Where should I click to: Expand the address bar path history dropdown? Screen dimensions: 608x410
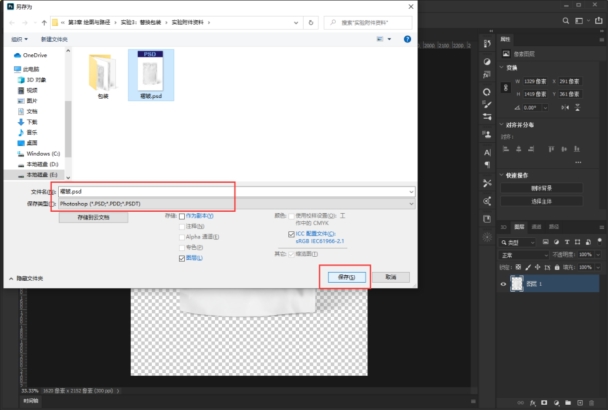pyautogui.click(x=296, y=22)
